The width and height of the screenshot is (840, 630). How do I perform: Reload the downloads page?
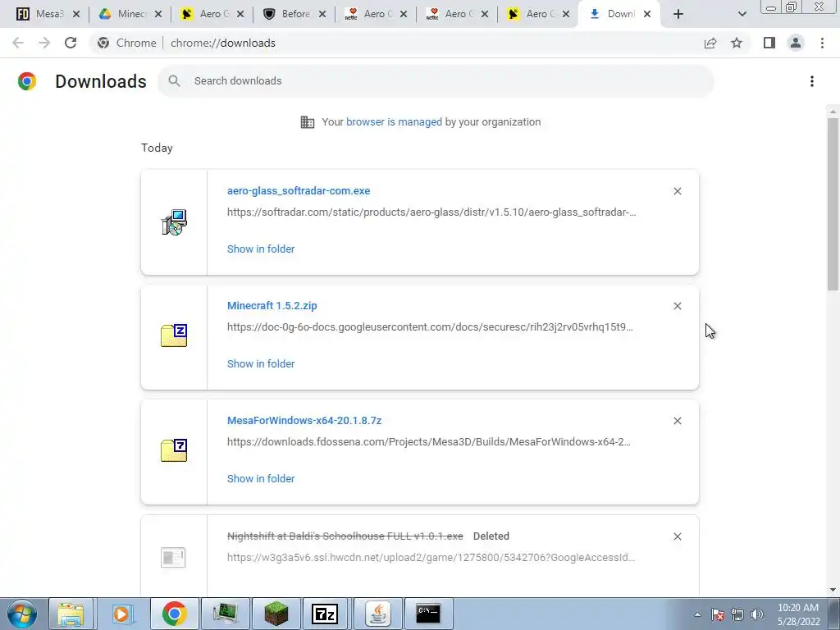[x=71, y=43]
